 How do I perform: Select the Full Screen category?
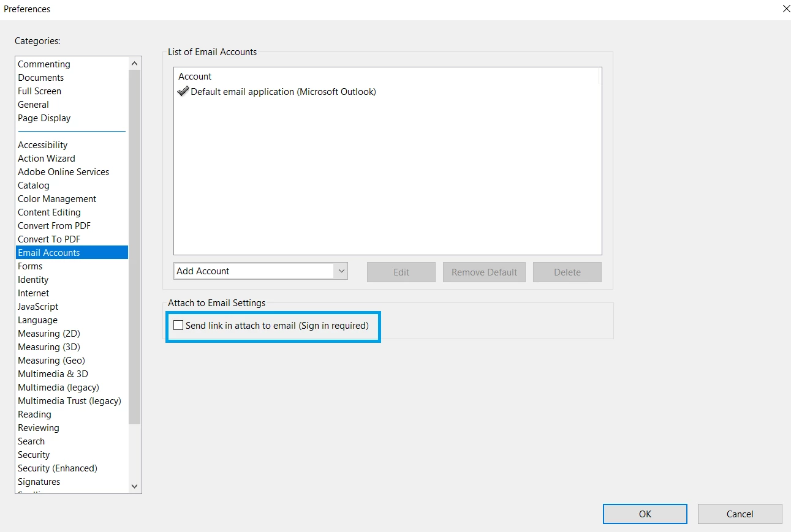pos(40,91)
